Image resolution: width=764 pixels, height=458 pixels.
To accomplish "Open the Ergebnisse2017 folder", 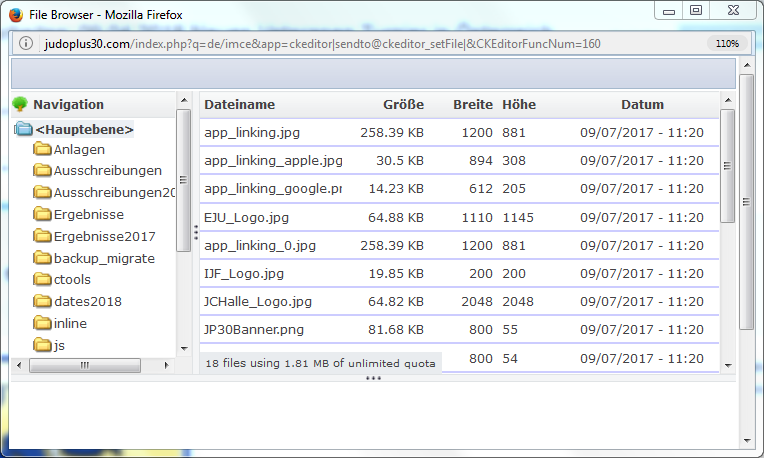I will (x=104, y=236).
